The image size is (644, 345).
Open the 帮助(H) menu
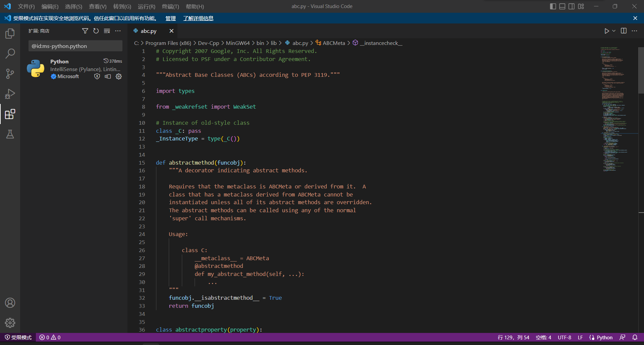(x=195, y=6)
